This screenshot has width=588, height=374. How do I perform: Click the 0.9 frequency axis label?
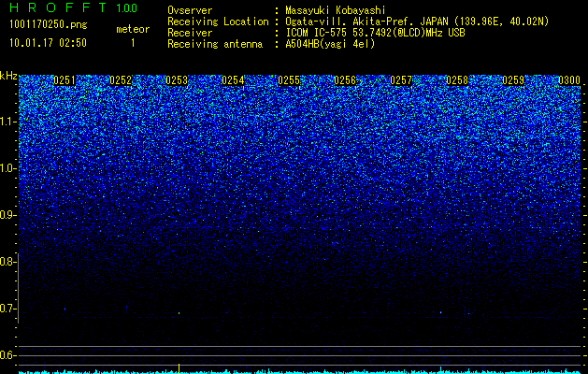[x=7, y=215]
